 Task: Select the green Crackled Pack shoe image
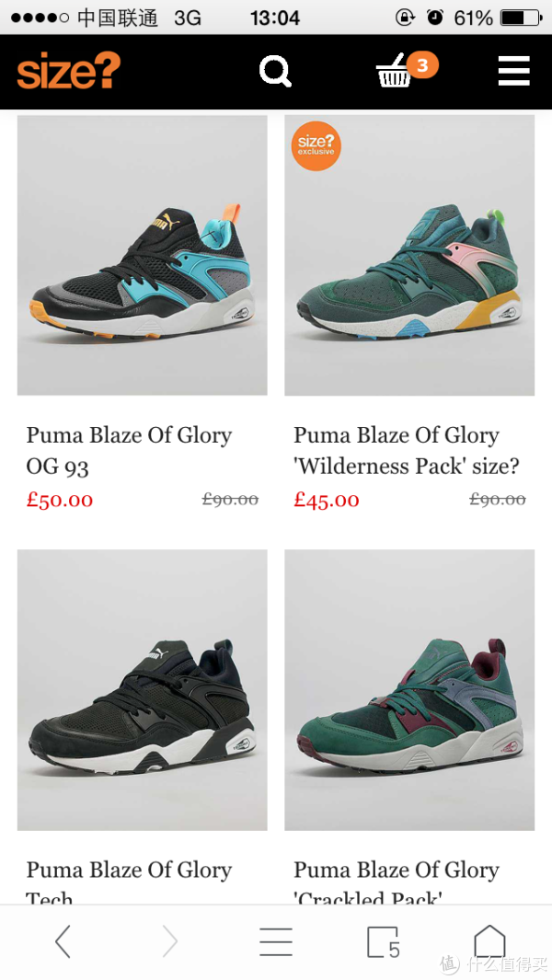click(409, 690)
